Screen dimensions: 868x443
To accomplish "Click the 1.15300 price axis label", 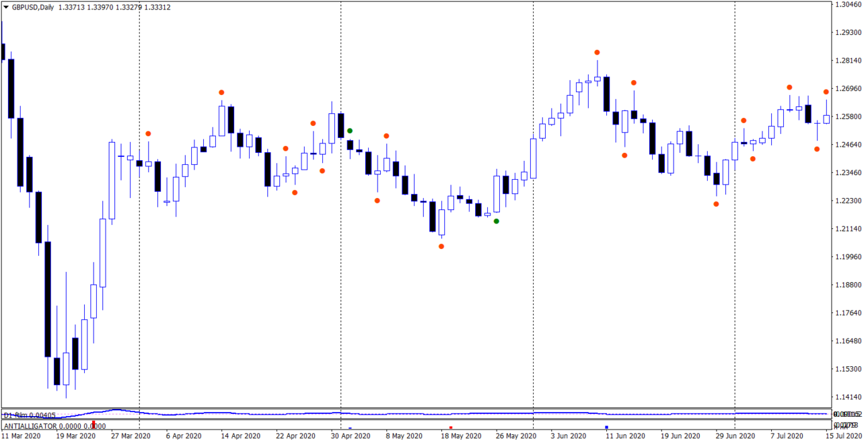I will (x=848, y=369).
